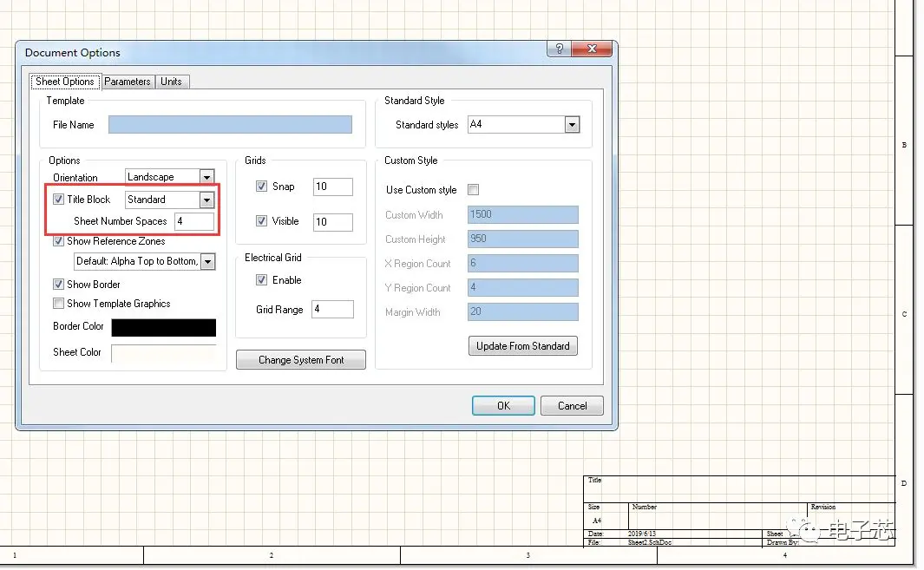Open the Standard styles A4 dropdown

point(572,124)
